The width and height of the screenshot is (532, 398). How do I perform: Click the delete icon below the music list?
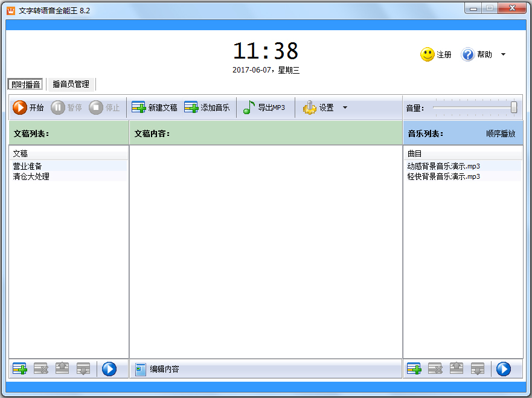(435, 368)
